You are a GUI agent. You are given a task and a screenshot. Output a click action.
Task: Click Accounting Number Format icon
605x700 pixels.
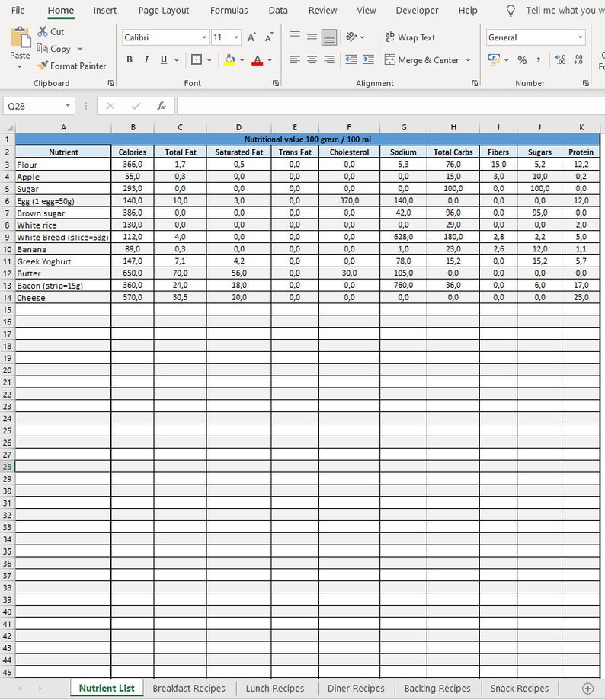[x=494, y=59]
